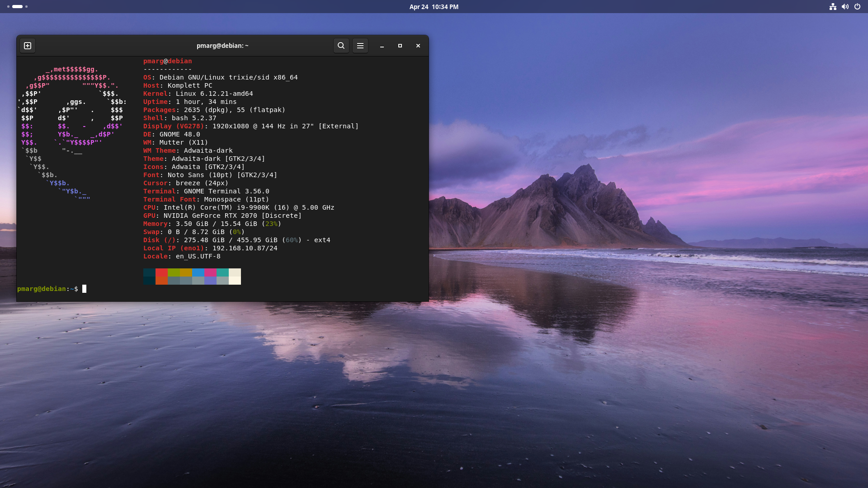
Task: Click the network status icon
Action: point(833,7)
